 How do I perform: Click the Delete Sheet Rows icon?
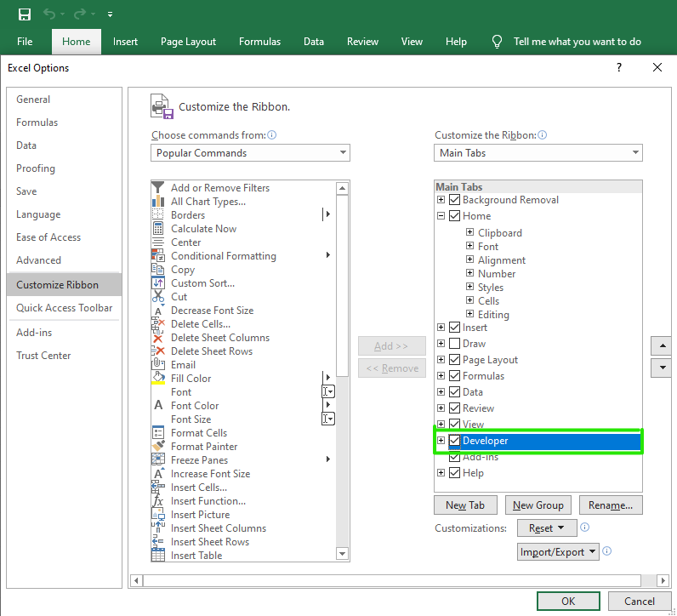[x=158, y=351]
